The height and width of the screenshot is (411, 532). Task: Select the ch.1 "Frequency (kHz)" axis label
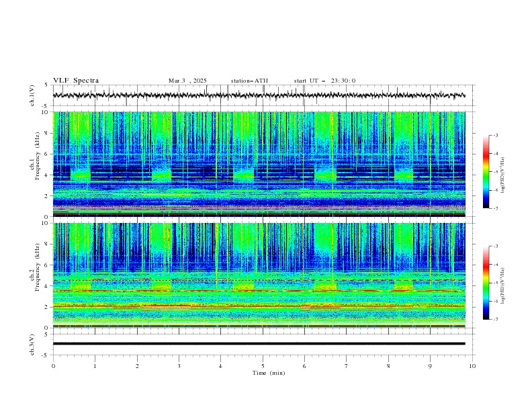click(x=37, y=156)
